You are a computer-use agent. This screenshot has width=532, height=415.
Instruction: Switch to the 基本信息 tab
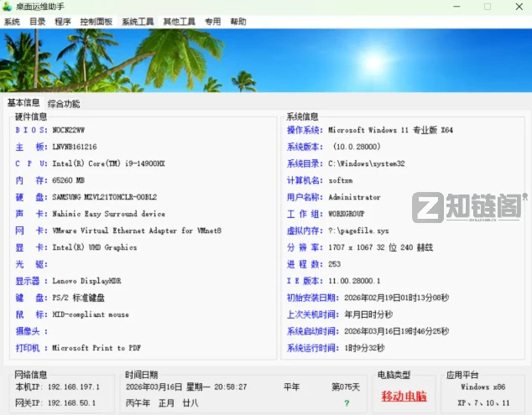coord(23,102)
